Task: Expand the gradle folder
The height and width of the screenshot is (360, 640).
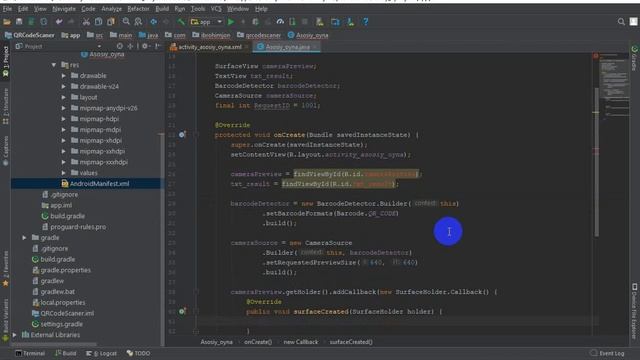Action: (24, 238)
